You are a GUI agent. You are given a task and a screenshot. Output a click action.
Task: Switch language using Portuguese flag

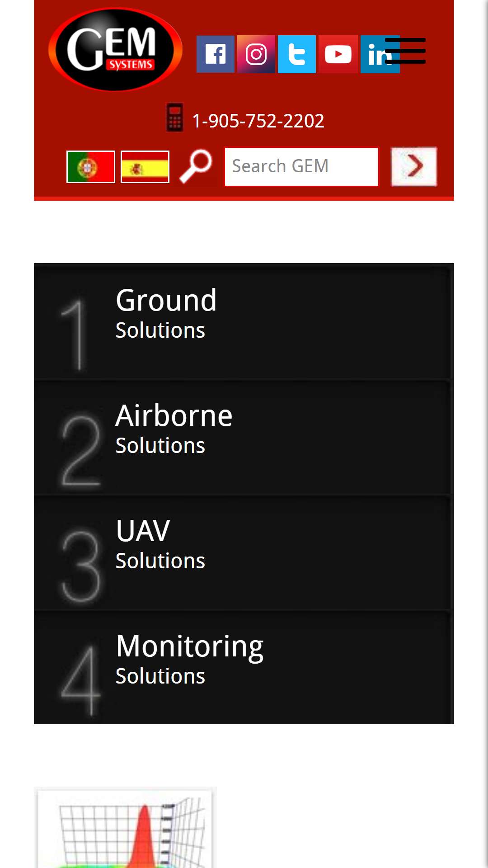pyautogui.click(x=90, y=167)
